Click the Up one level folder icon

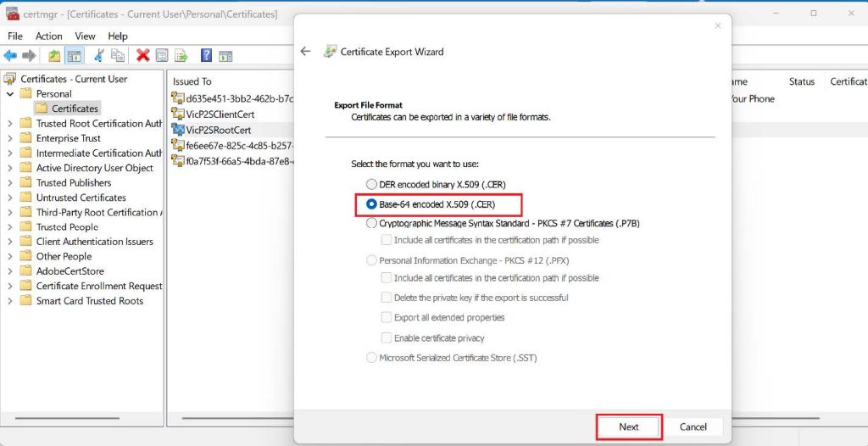pos(54,56)
